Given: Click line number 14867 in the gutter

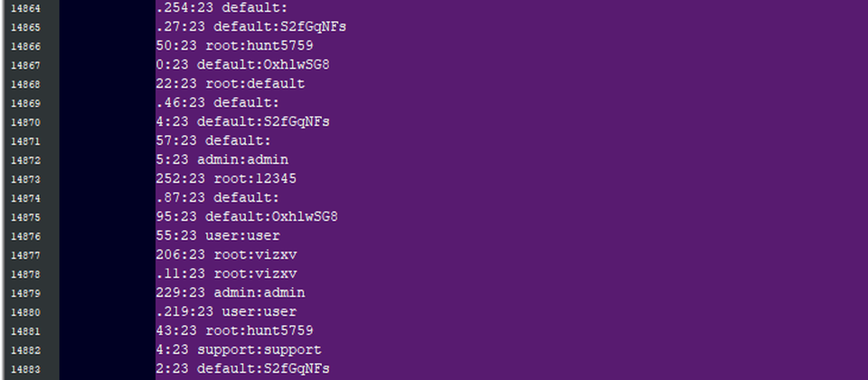Looking at the screenshot, I should pos(25,65).
